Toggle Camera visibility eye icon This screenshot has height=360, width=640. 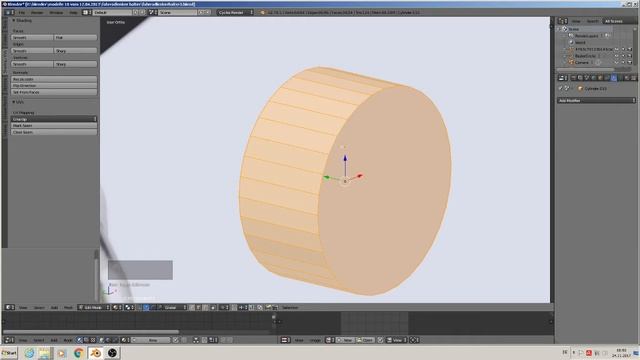click(617, 62)
